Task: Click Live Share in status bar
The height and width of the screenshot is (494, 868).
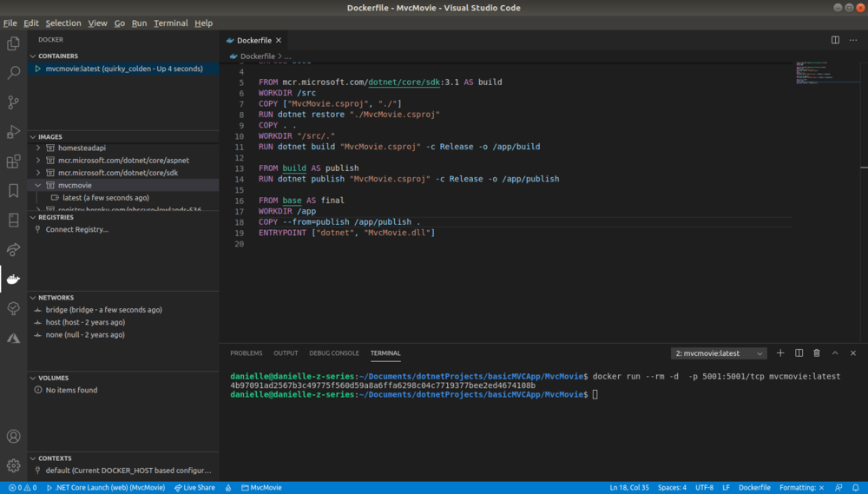Action: (x=194, y=487)
